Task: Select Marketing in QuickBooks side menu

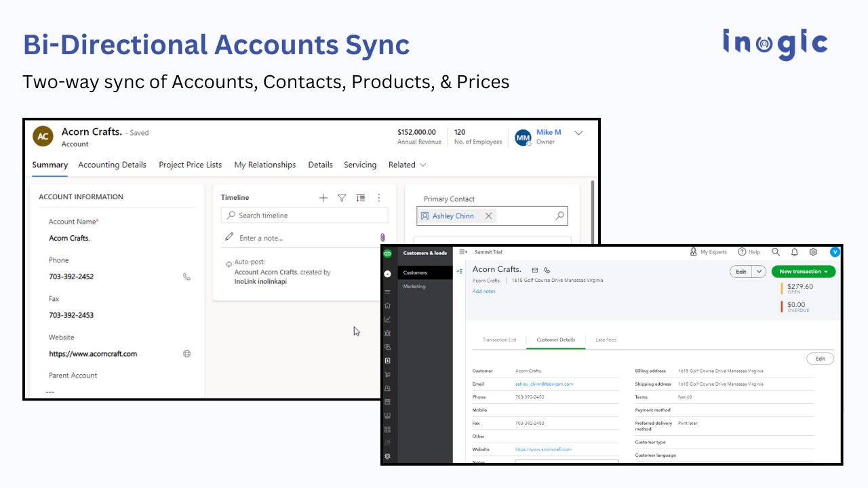Action: pos(414,287)
